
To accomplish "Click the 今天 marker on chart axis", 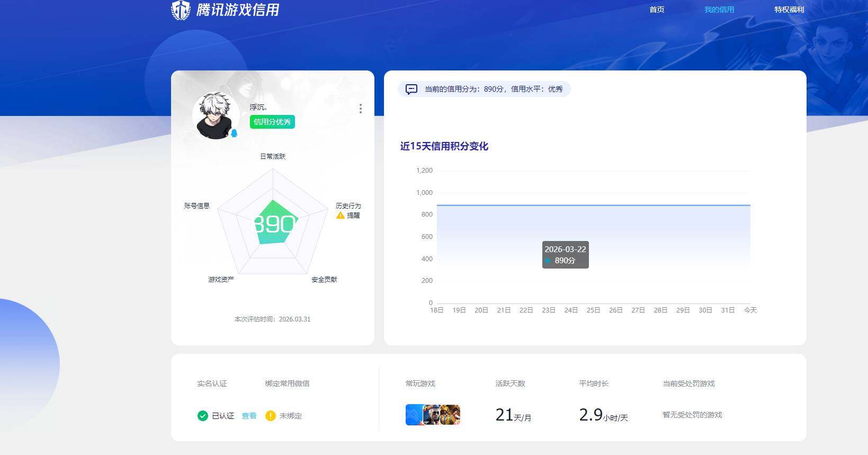I will coord(750,310).
